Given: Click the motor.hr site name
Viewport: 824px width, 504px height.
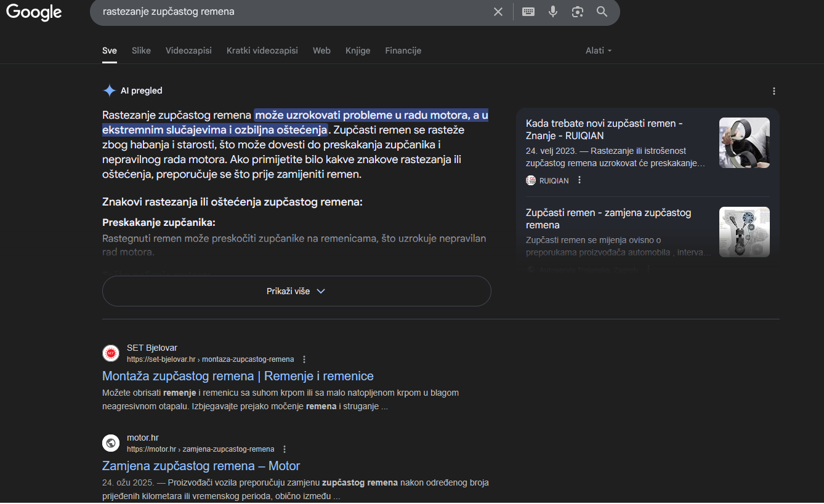Looking at the screenshot, I should pyautogui.click(x=143, y=438).
